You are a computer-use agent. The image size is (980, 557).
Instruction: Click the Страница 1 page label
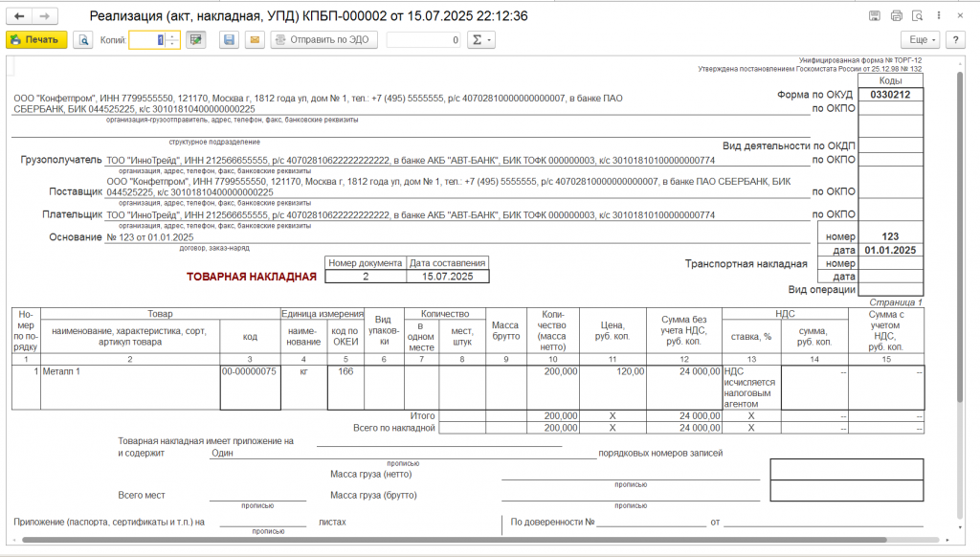[896, 302]
